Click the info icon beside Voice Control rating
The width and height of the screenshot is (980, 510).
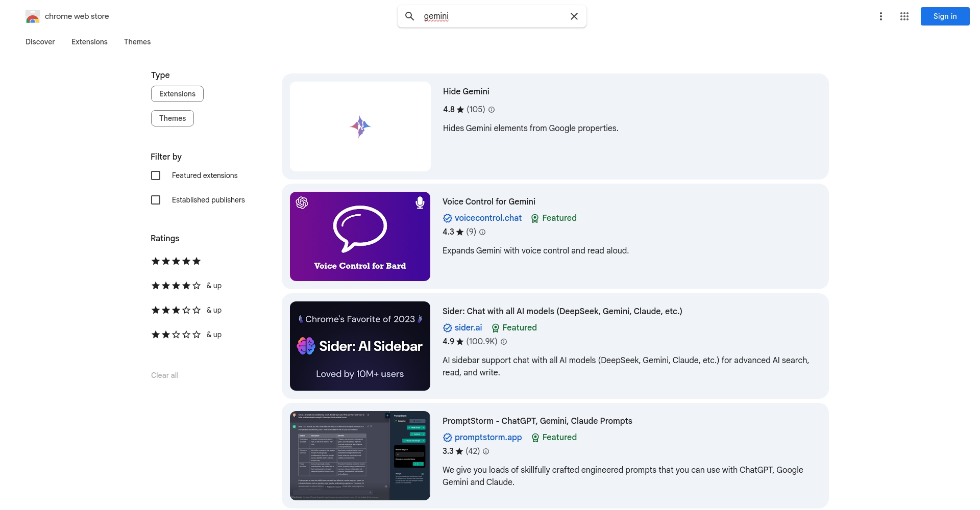(x=482, y=232)
